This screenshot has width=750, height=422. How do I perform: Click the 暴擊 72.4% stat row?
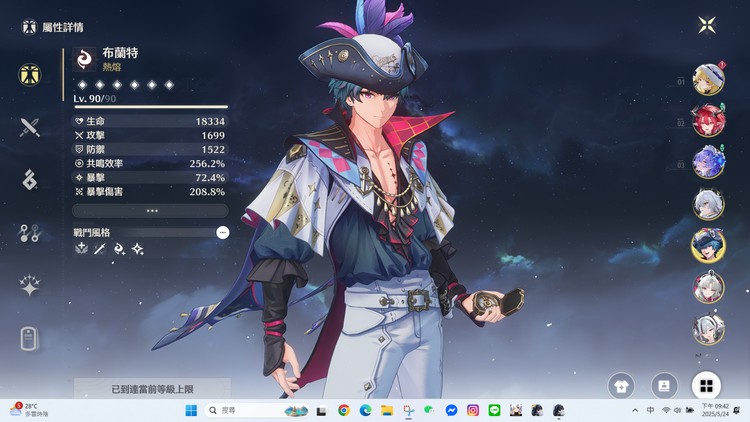pos(150,178)
